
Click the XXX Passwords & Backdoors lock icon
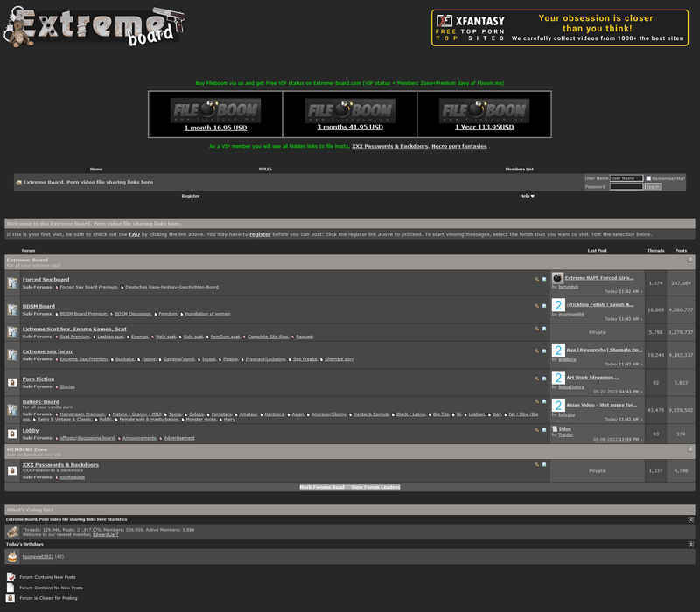[12, 470]
